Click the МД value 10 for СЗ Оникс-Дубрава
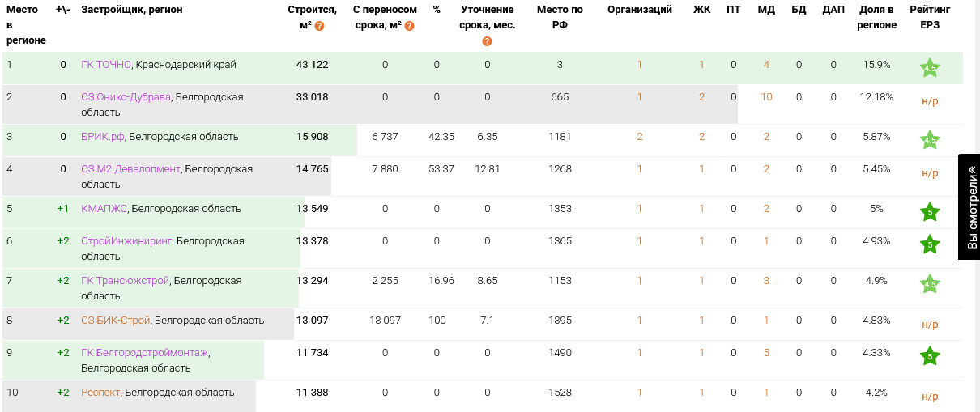 (766, 97)
